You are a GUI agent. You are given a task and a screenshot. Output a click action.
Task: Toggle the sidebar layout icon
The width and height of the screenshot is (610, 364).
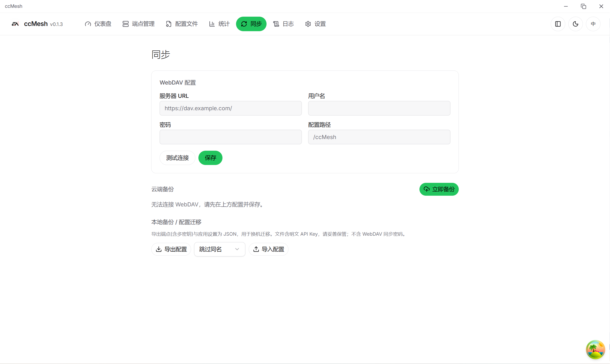pyautogui.click(x=558, y=24)
